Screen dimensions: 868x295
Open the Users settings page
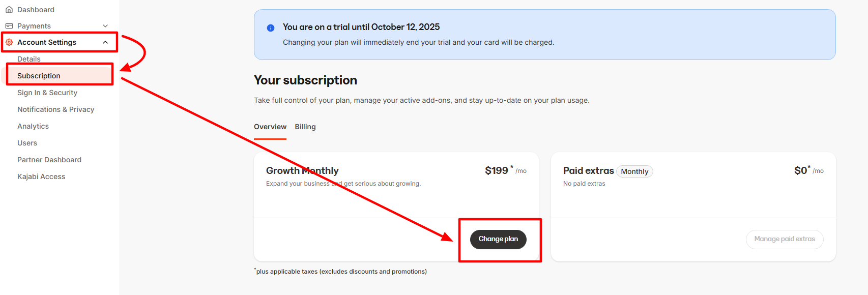27,143
